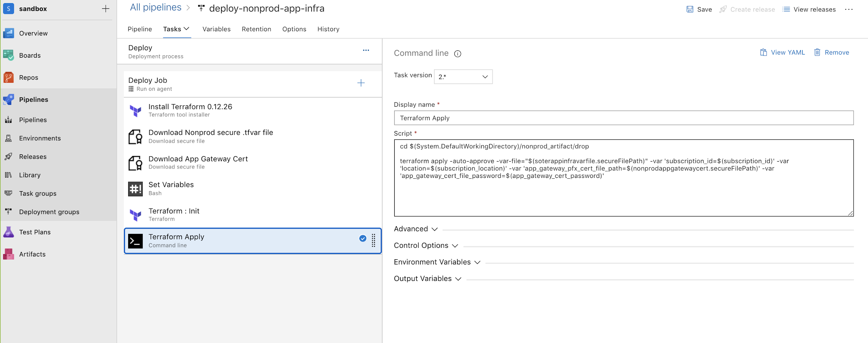Open the Tasks tab dropdown
This screenshot has width=868, height=343.
(x=176, y=29)
